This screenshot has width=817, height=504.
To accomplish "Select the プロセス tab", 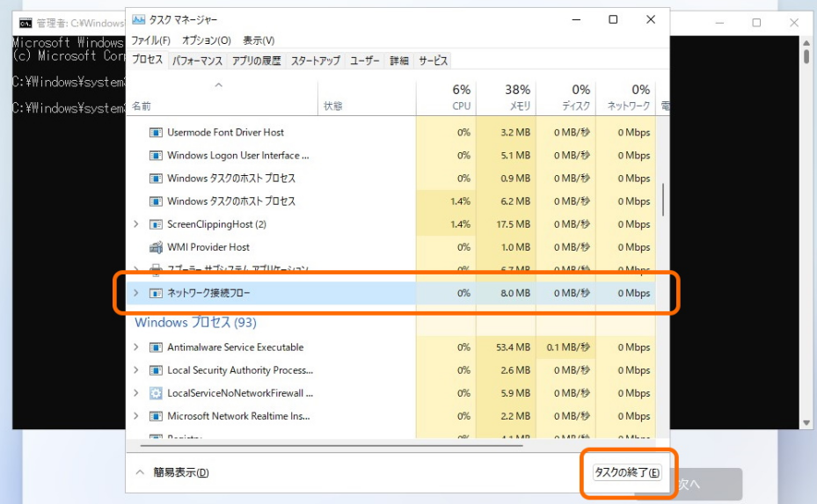I will [x=148, y=60].
